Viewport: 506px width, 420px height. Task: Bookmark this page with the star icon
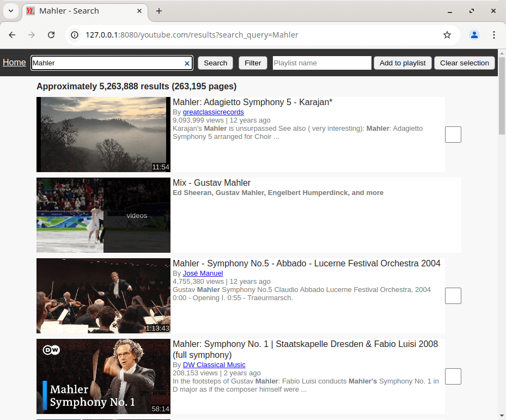pyautogui.click(x=447, y=35)
